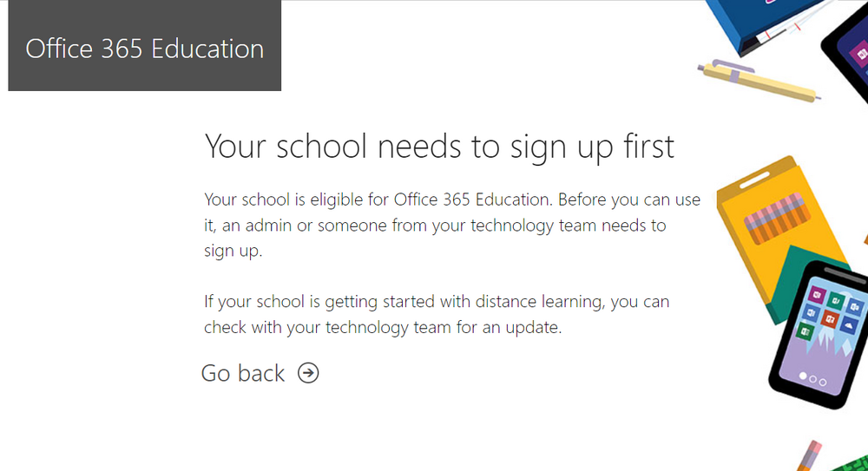Select the last hollow page dot on phone

pyautogui.click(x=823, y=383)
